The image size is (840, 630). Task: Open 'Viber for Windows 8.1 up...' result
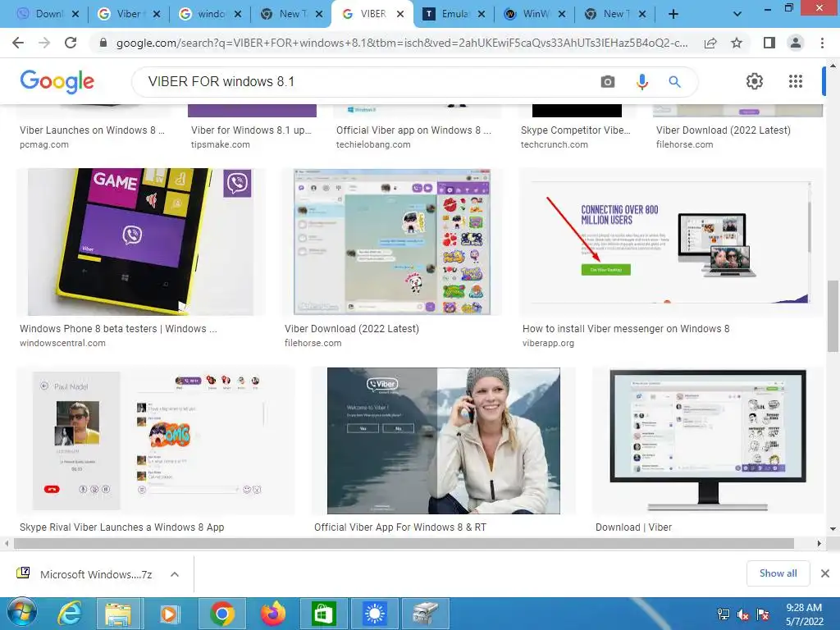pos(251,130)
